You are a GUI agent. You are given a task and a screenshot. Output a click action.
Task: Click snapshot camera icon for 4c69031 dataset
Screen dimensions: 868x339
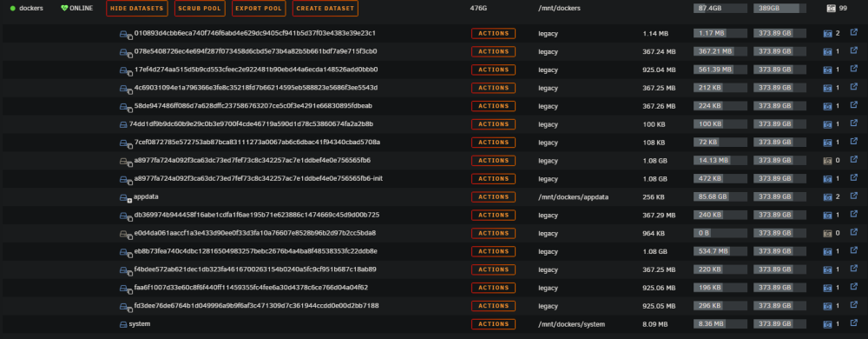827,88
